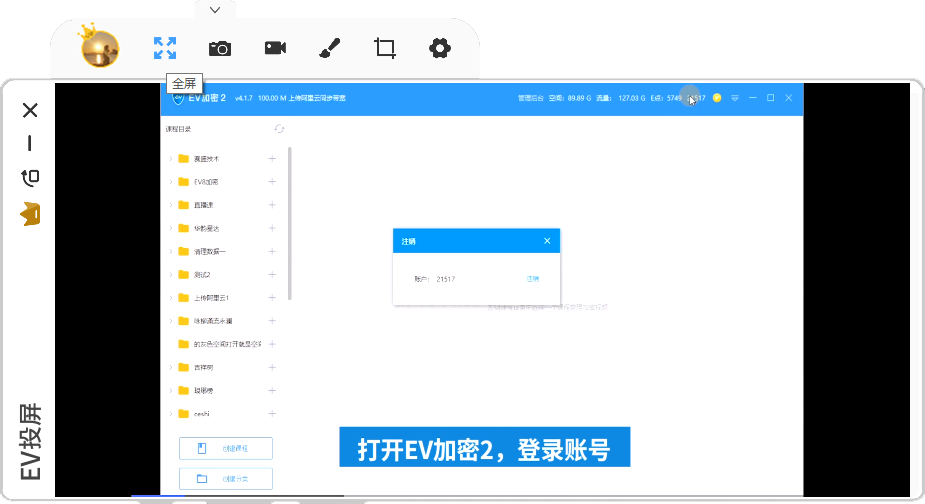Open the dropdown menu icon beside the coin
The image size is (925, 504).
[734, 98]
